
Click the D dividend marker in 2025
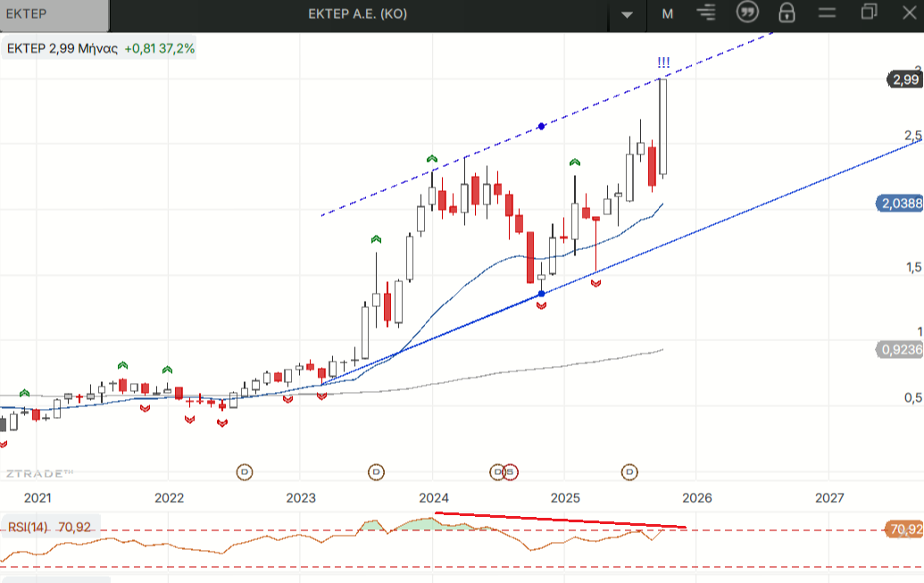629,471
